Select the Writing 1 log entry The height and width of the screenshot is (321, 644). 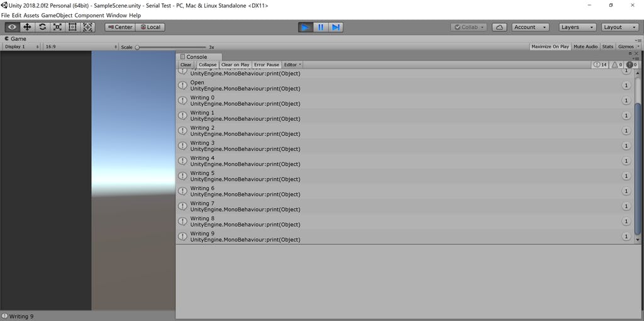pyautogui.click(x=405, y=115)
